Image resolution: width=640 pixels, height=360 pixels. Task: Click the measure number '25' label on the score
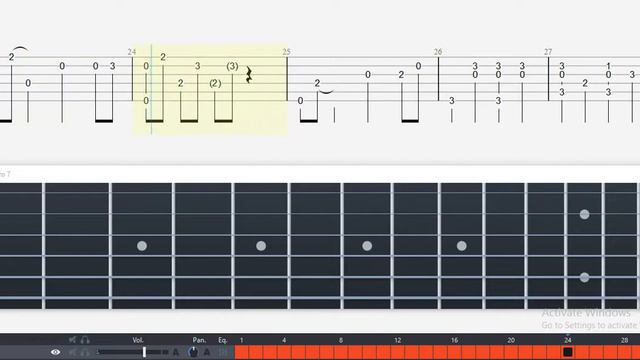click(286, 52)
